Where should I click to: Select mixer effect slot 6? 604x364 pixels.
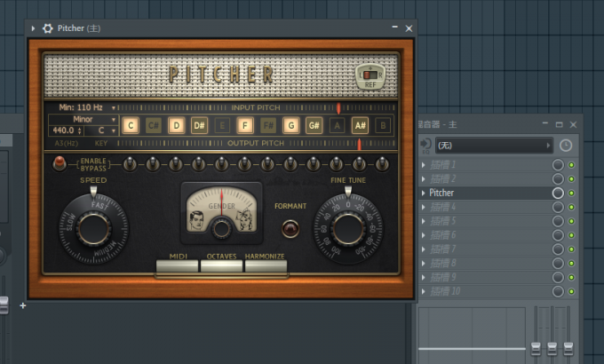click(485, 235)
